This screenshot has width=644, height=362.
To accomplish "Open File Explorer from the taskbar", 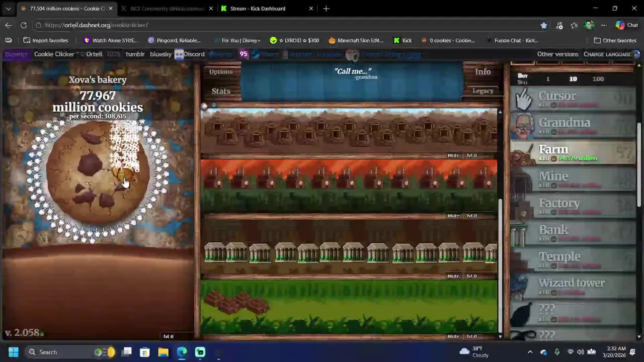I will point(163,352).
